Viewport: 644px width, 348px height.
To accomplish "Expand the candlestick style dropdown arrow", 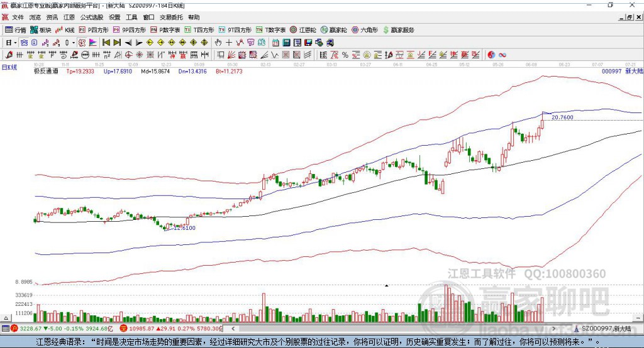I will coord(74,43).
